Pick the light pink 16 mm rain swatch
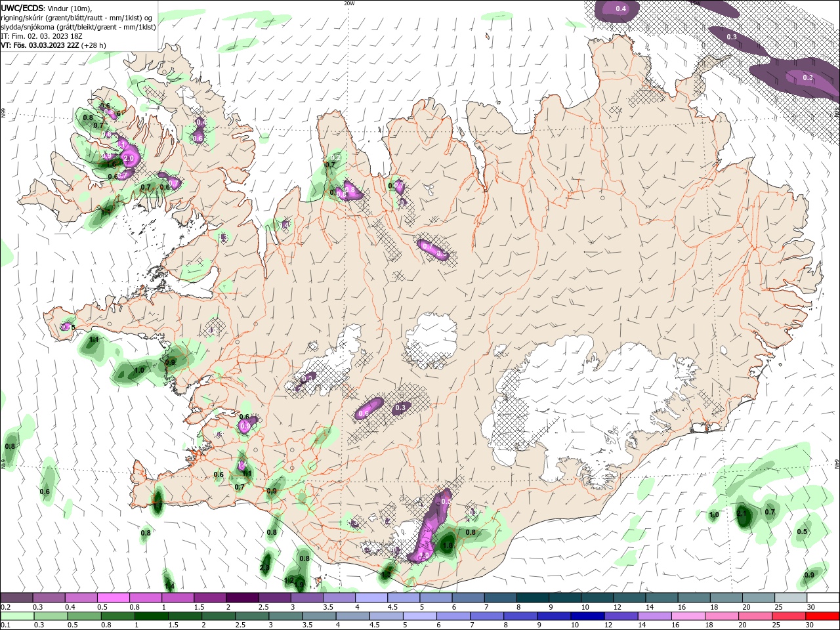The width and height of the screenshot is (840, 630). tap(688, 616)
